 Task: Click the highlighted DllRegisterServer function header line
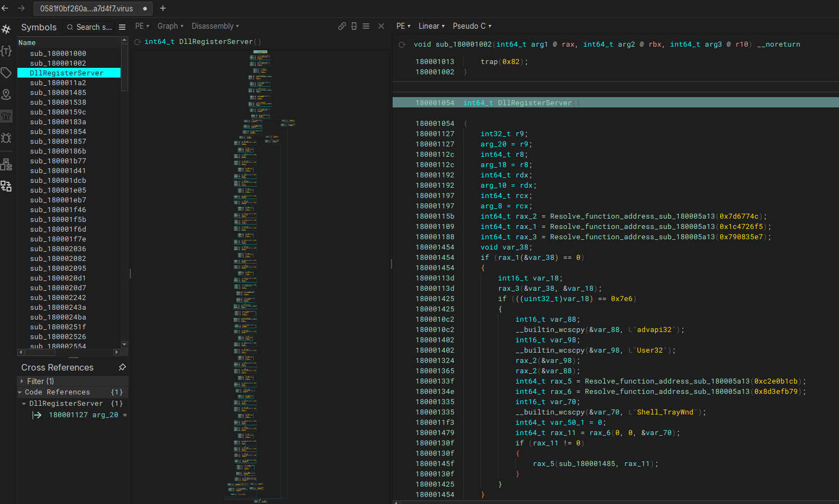click(615, 103)
